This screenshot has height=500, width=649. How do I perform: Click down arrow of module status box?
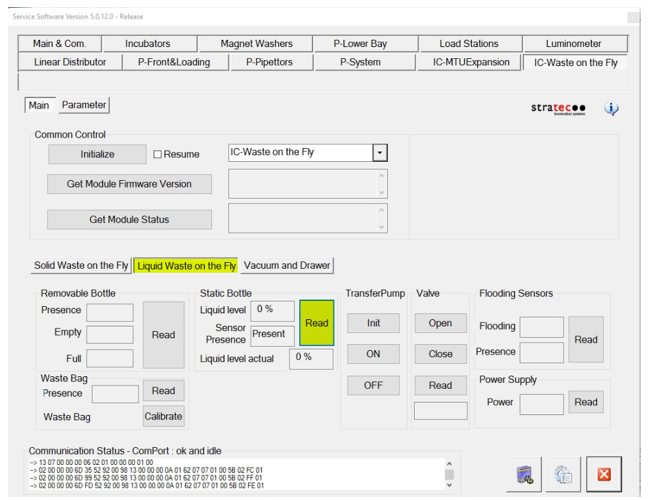pyautogui.click(x=380, y=227)
